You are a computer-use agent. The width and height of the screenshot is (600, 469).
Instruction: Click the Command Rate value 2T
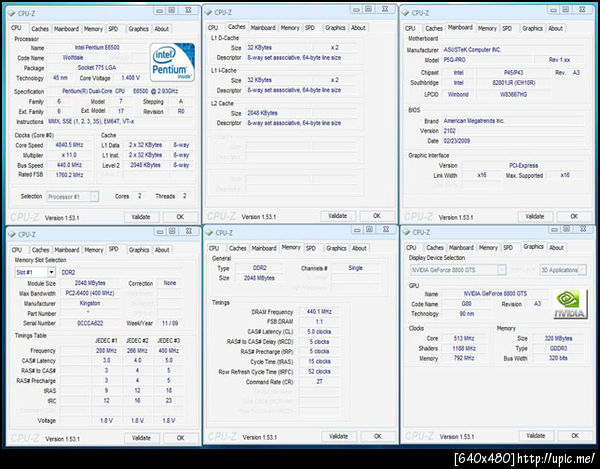(x=319, y=381)
